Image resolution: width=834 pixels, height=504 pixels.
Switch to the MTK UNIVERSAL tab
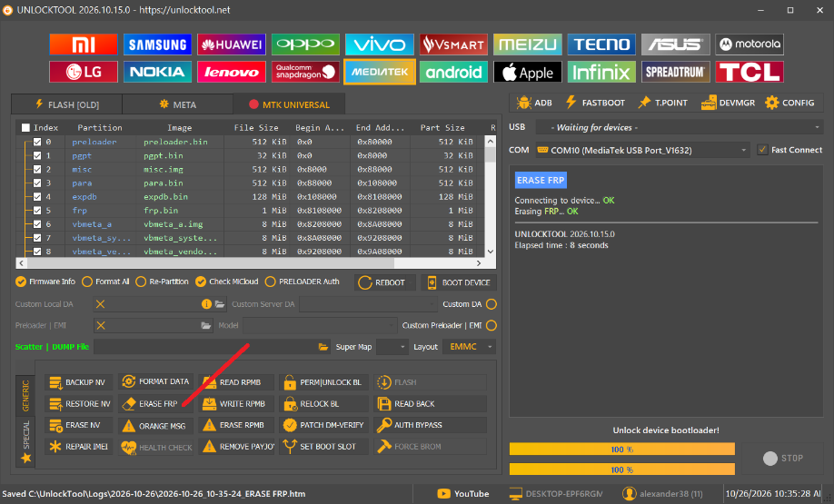click(x=289, y=104)
